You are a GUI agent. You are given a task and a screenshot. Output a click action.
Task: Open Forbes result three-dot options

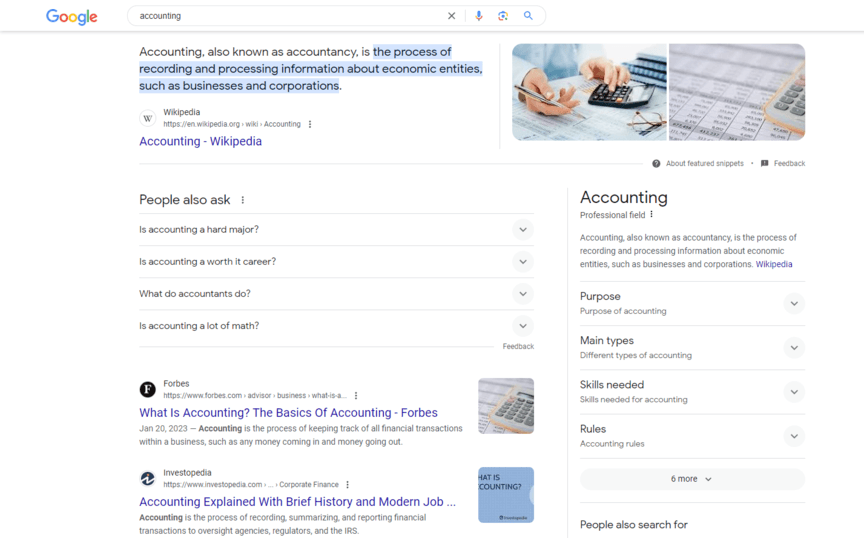[x=356, y=396]
